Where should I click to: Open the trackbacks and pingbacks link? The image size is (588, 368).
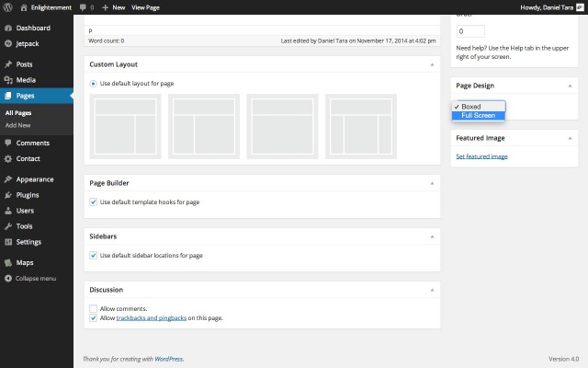tap(151, 318)
